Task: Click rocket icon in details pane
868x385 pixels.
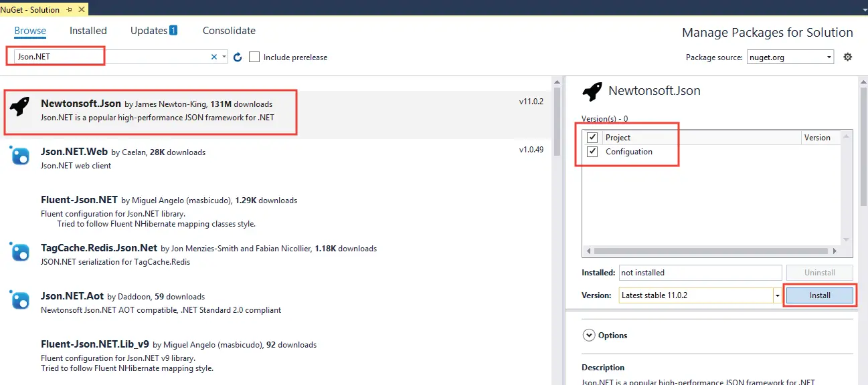Action: 592,92
